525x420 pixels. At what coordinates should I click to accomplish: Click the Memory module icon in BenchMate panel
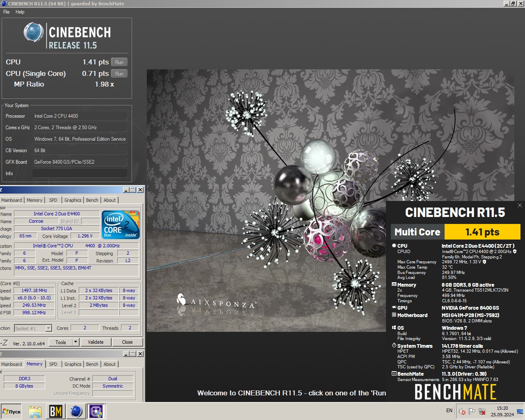tap(394, 284)
